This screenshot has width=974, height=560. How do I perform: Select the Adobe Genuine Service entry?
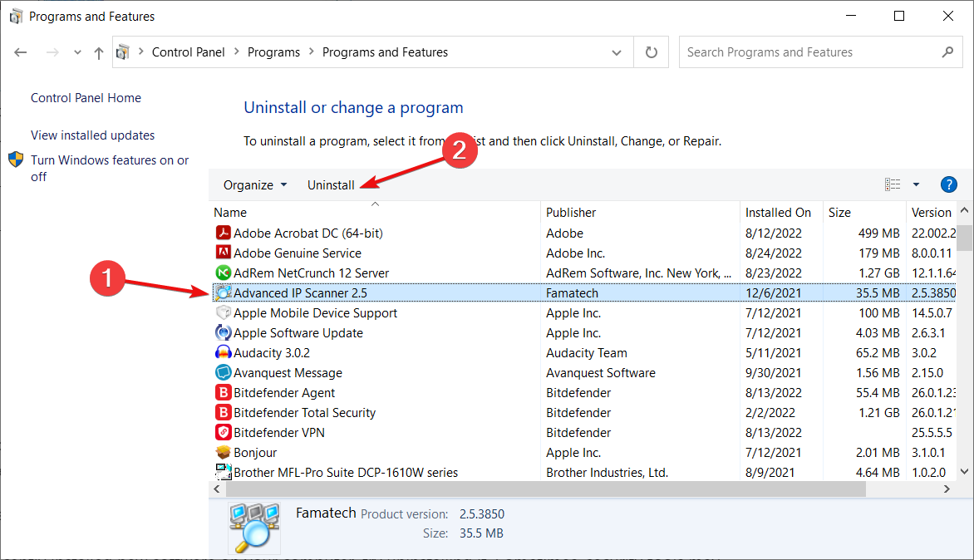click(x=584, y=253)
